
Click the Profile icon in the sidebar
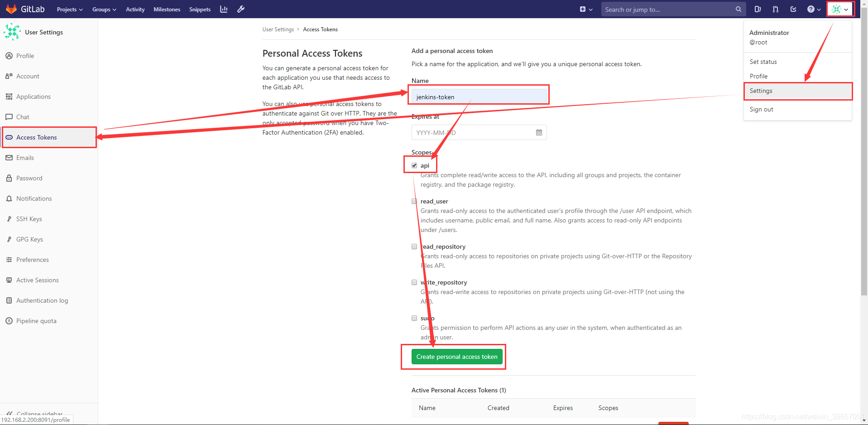pyautogui.click(x=9, y=56)
